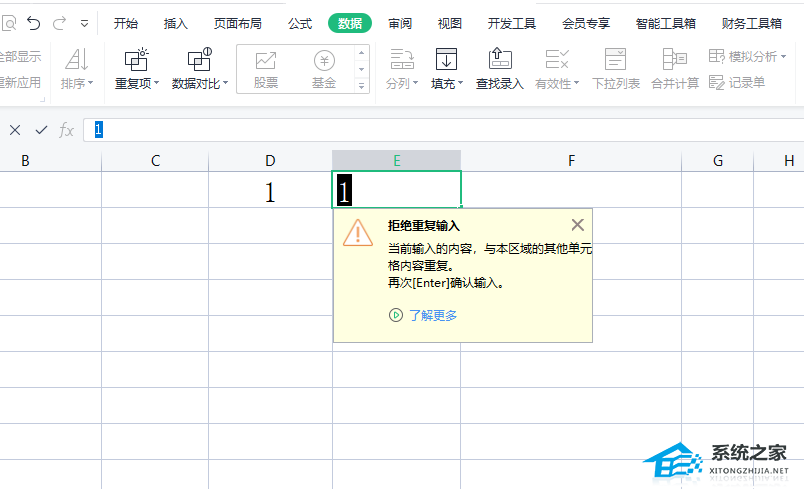The width and height of the screenshot is (804, 489).
Task: Expand the 数据对比 dropdown arrow
Action: [x=226, y=83]
